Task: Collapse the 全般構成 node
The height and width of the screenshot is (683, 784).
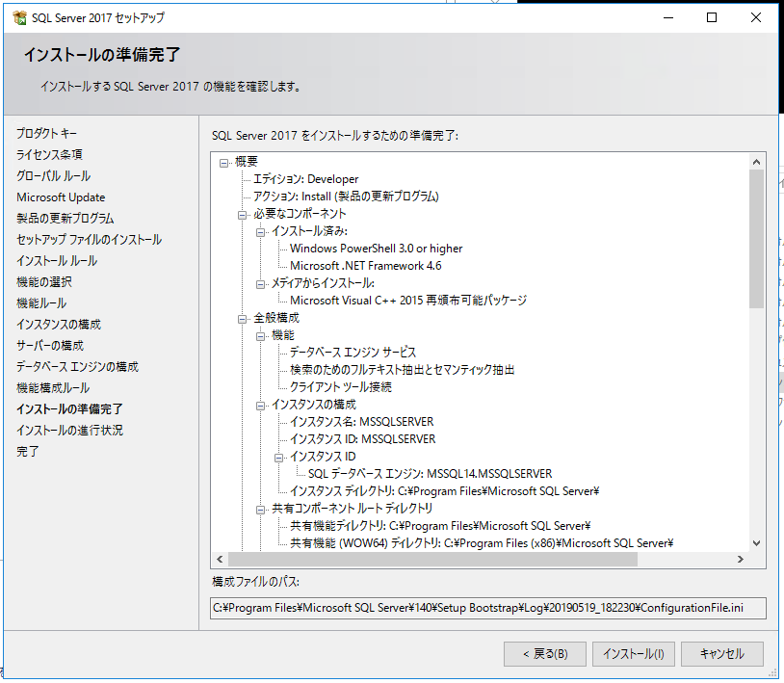Action: click(x=242, y=319)
